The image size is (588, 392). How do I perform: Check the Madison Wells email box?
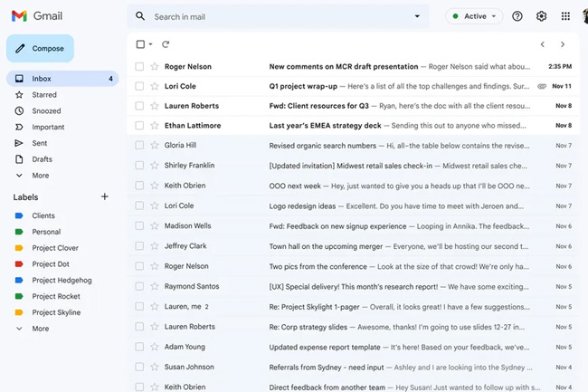coord(139,225)
